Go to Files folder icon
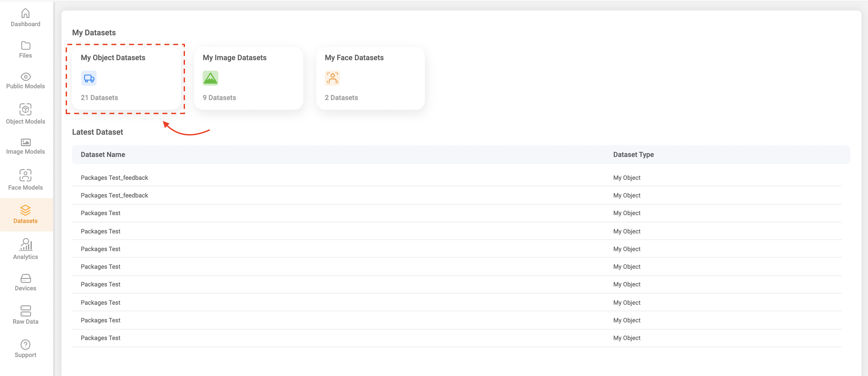 pyautogui.click(x=25, y=45)
